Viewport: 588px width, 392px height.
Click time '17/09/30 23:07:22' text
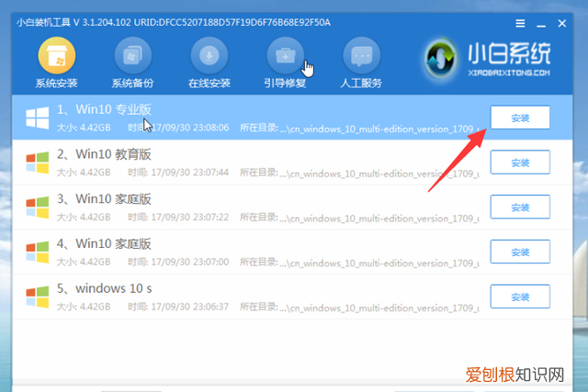190,217
